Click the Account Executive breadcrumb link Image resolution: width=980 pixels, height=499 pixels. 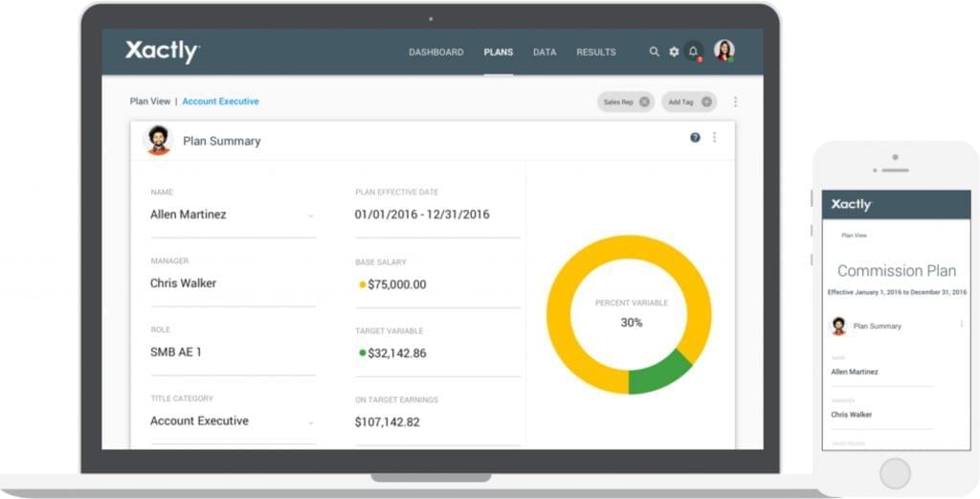pos(221,102)
